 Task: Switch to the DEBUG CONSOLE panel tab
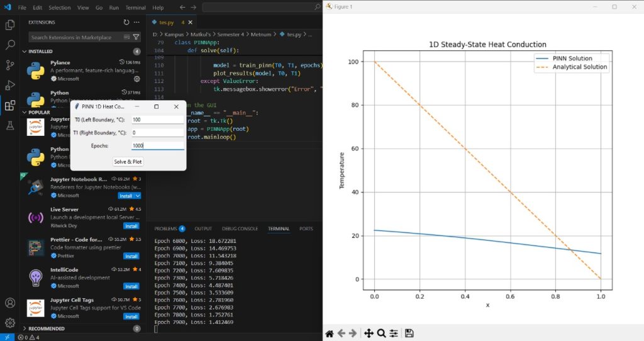[240, 228]
